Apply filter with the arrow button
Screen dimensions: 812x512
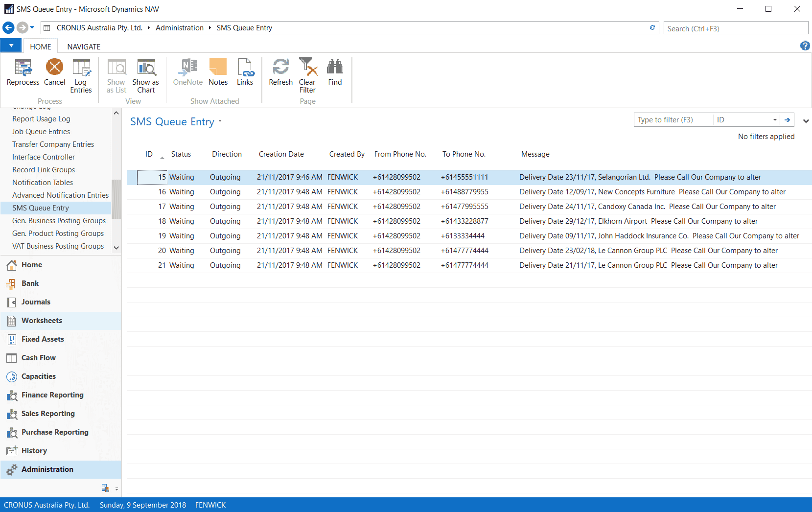click(x=787, y=120)
